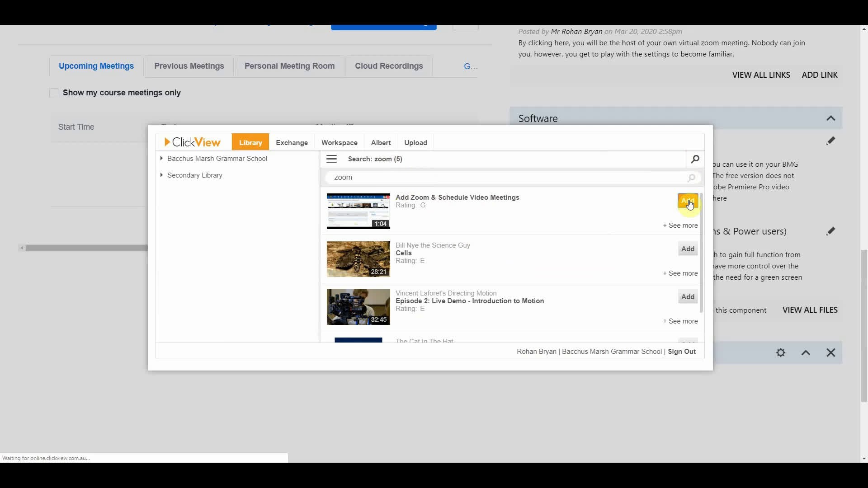
Task: See more for Episode 2 video
Action: (x=680, y=321)
